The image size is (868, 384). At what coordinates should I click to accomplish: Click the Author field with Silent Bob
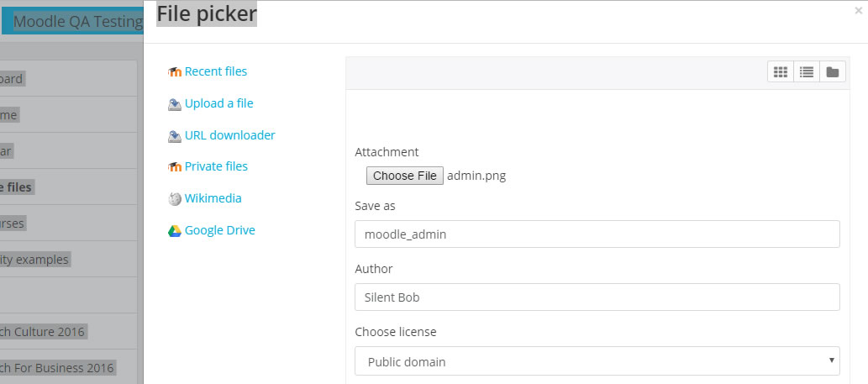tap(597, 297)
